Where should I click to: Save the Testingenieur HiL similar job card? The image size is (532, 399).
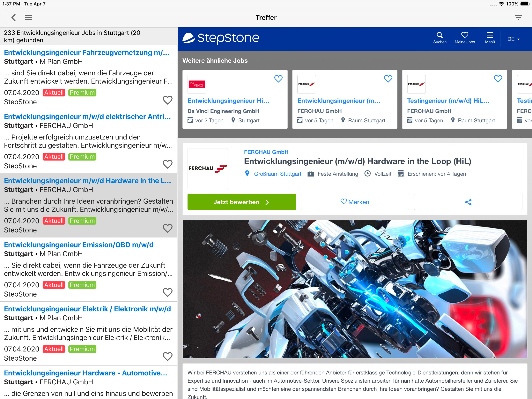pyautogui.click(x=498, y=79)
